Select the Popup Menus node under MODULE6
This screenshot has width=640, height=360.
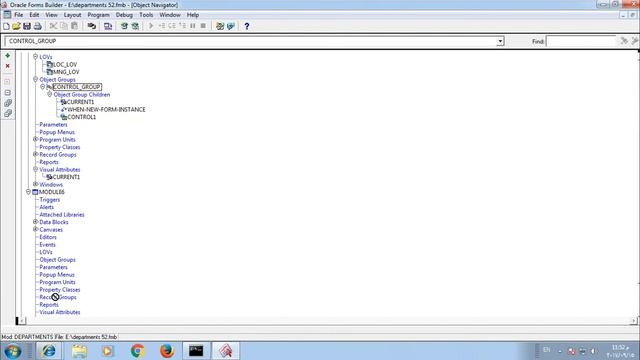coord(57,275)
